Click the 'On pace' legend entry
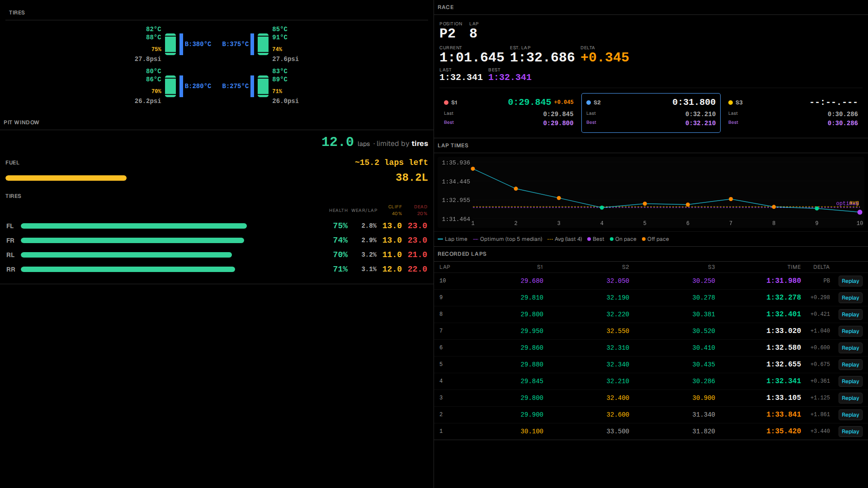Image resolution: width=868 pixels, height=488 pixels. pos(623,239)
